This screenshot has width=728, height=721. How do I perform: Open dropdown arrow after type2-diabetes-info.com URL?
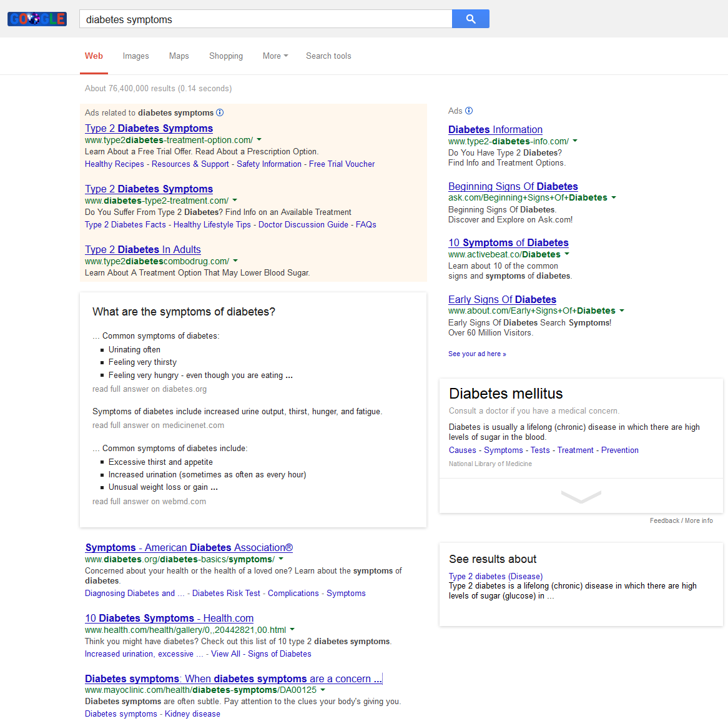575,141
